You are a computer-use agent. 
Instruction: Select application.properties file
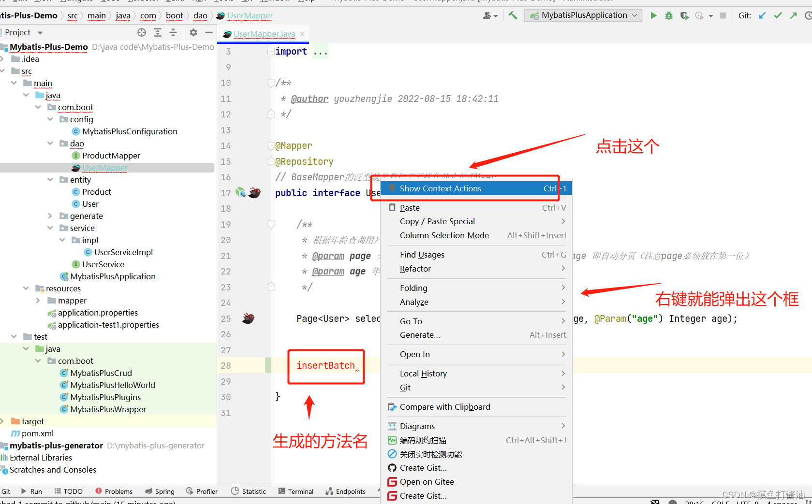pyautogui.click(x=98, y=313)
